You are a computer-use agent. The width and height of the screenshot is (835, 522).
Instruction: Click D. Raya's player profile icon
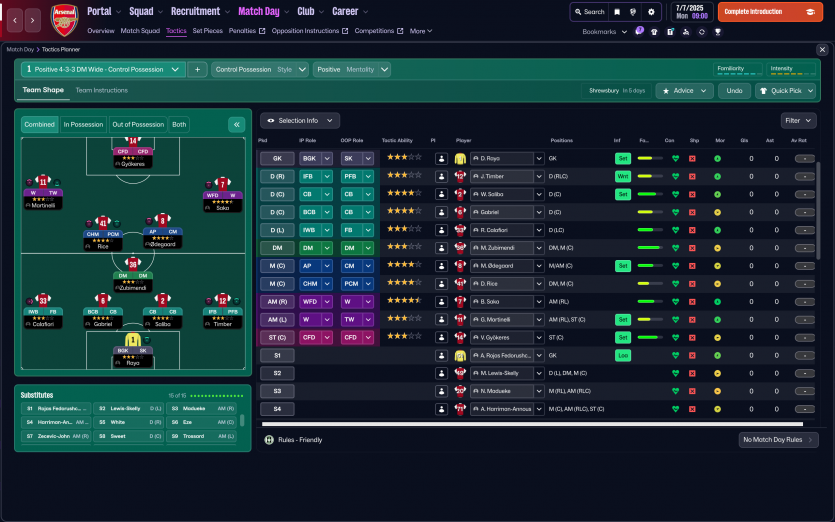click(441, 159)
